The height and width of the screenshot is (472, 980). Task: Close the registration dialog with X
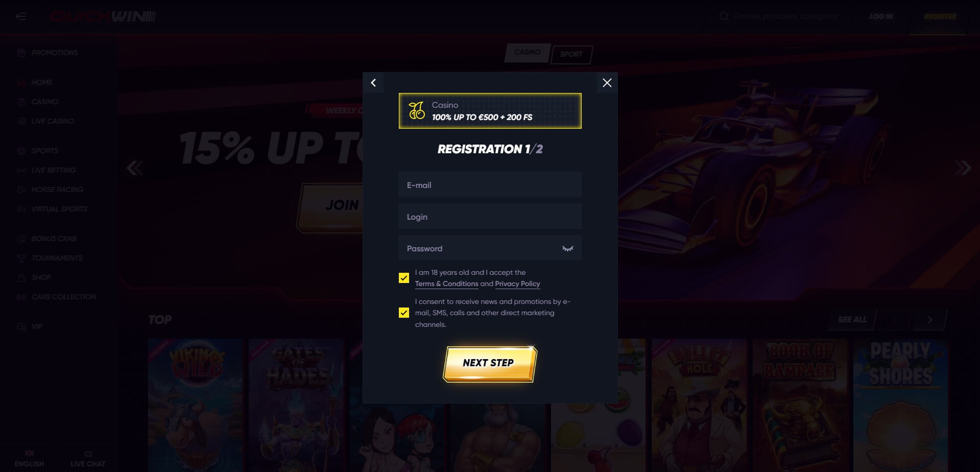click(x=607, y=83)
